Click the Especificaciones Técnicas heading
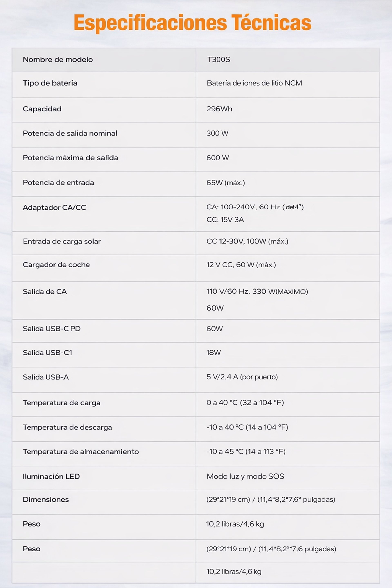The width and height of the screenshot is (392, 588). [x=192, y=23]
